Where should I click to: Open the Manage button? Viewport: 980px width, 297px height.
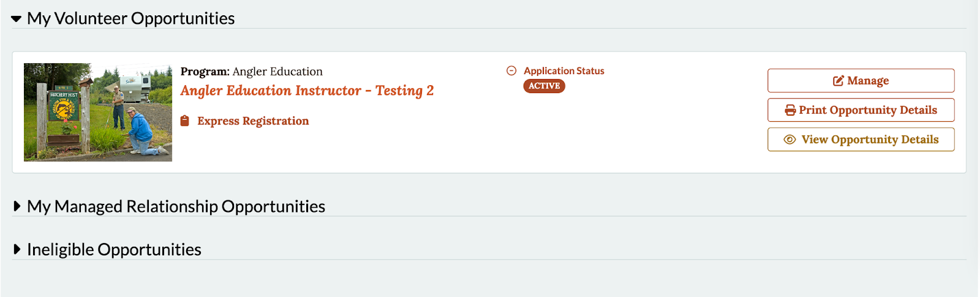(x=861, y=81)
